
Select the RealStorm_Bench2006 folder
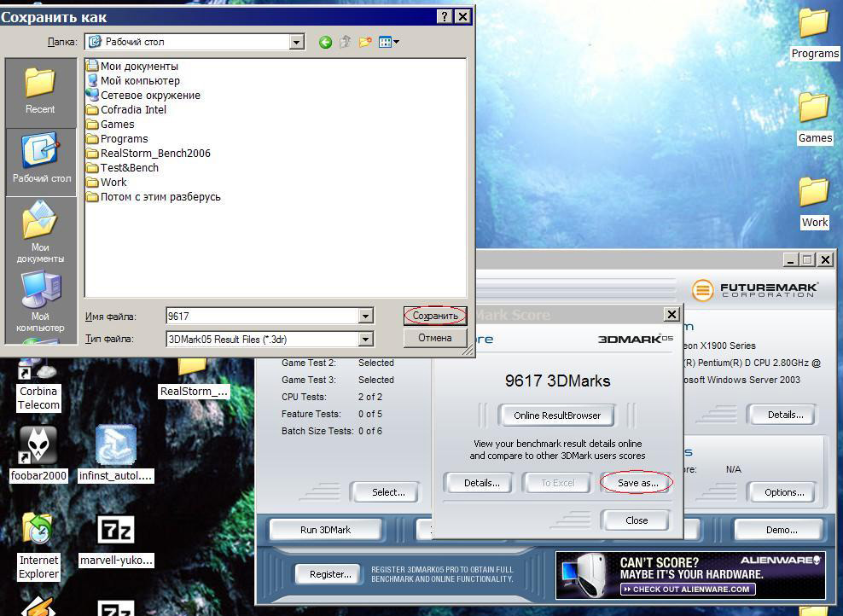coord(148,154)
